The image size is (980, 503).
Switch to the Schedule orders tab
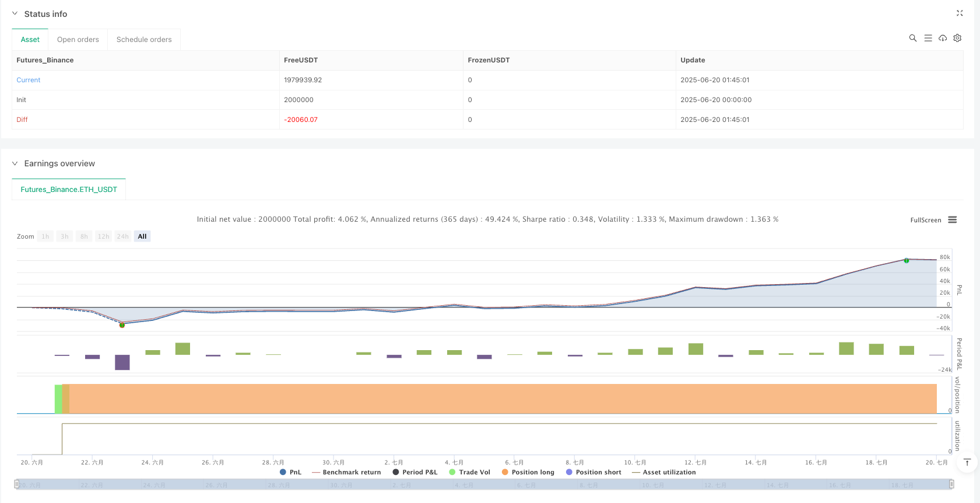tap(144, 40)
